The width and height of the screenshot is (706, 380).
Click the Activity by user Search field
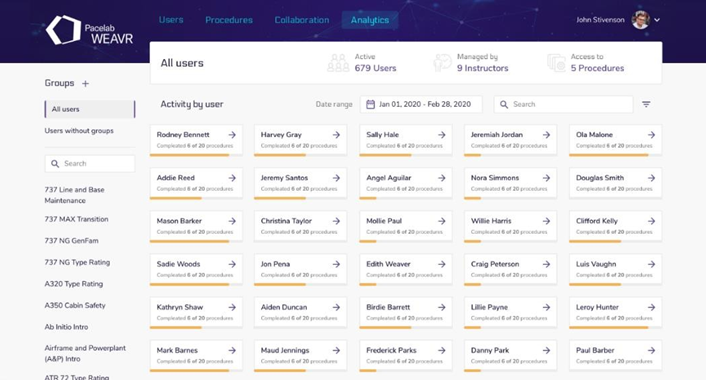tap(563, 104)
